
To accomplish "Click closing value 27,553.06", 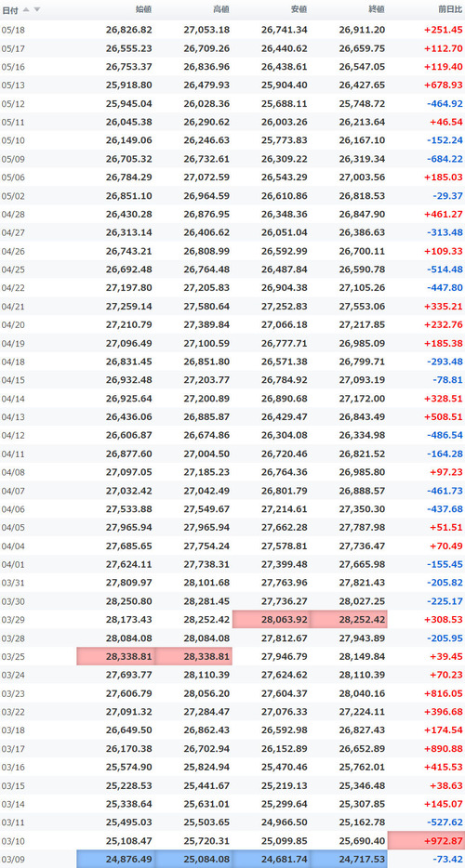I will (362, 307).
